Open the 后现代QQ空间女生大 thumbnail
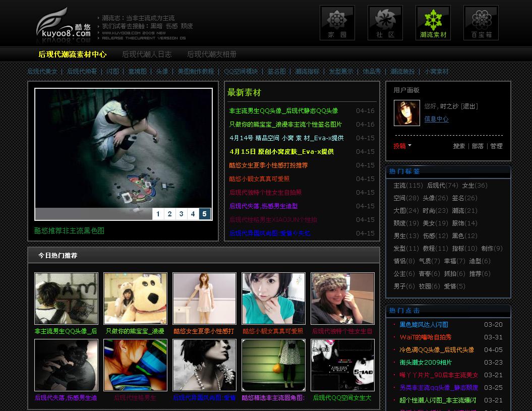 coord(343,365)
